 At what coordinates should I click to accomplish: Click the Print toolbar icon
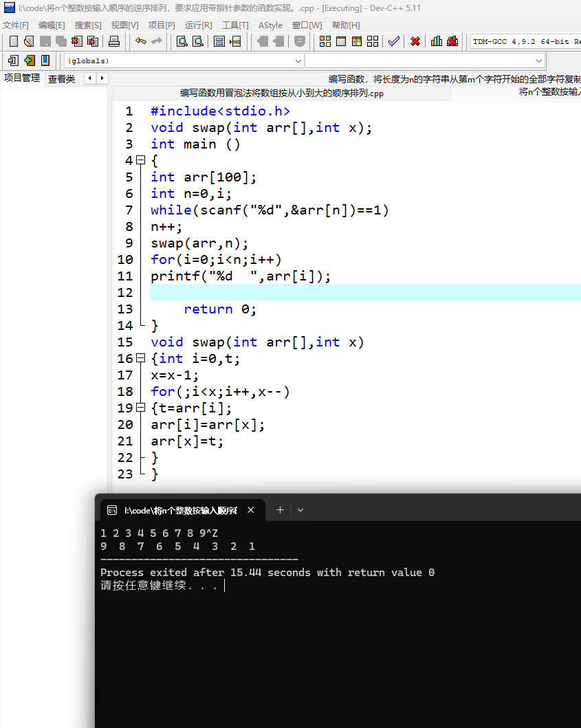coord(113,41)
